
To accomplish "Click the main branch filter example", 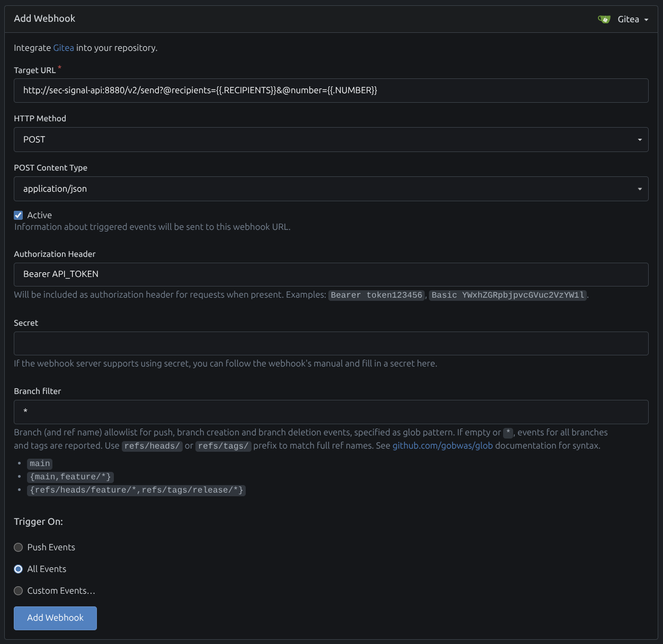I will tap(39, 463).
